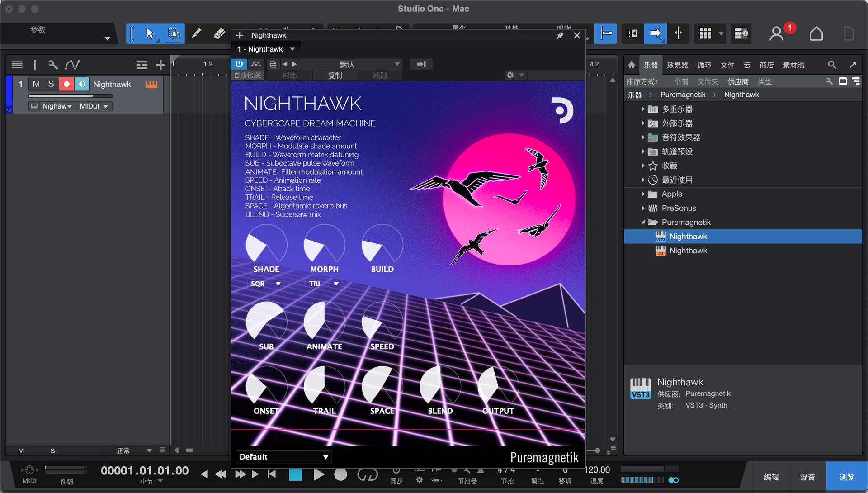Open the instrument editor keyboard icon on track
The image size is (868, 493).
coord(151,84)
